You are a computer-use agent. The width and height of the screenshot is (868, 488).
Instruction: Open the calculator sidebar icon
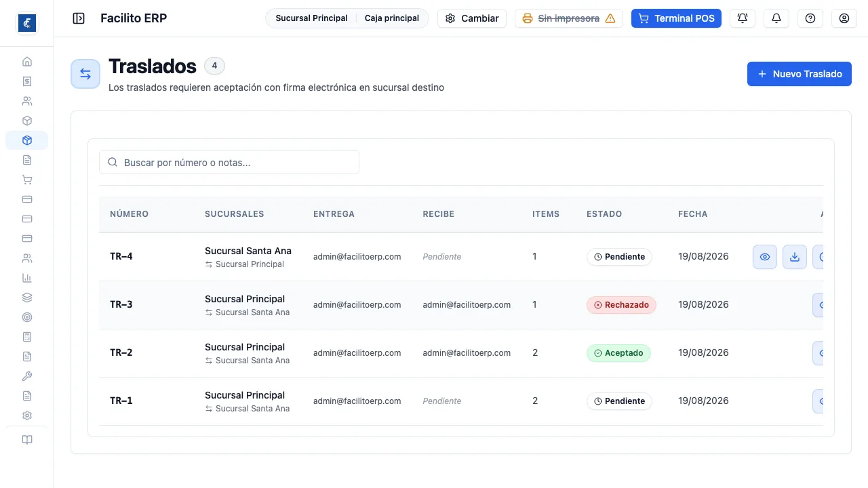(x=27, y=337)
